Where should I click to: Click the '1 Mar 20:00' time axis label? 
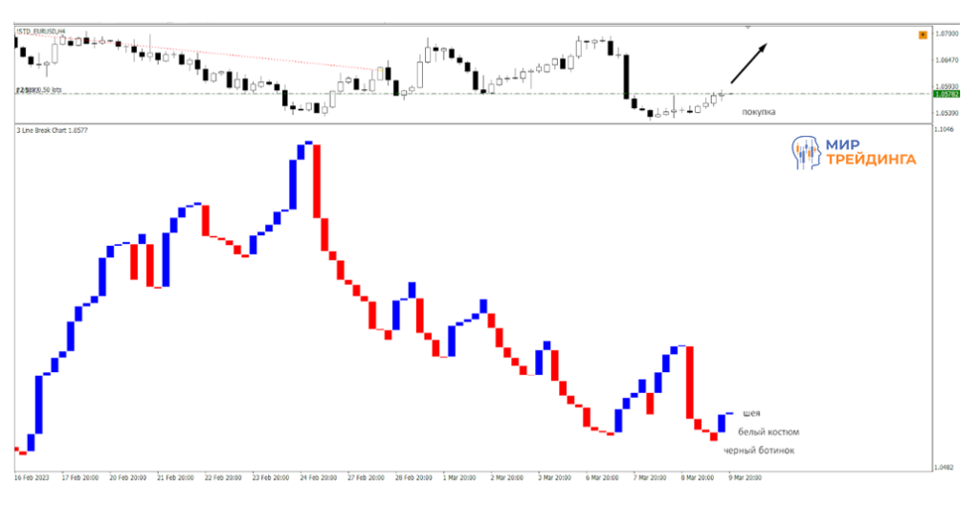click(461, 475)
